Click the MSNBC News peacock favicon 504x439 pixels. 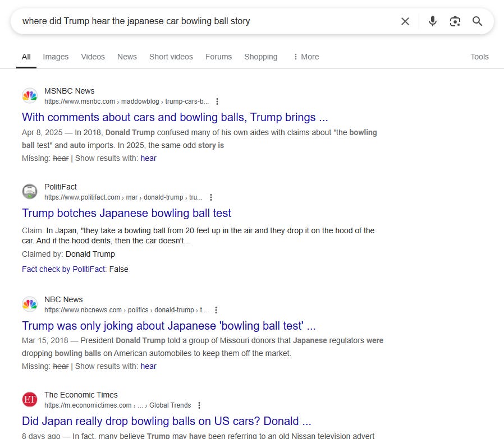[30, 96]
